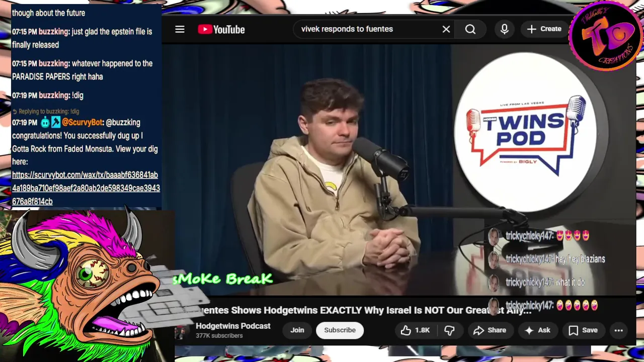Click the 'Replying to buzzzking: !dig' line
This screenshot has height=362, width=644.
(46, 112)
